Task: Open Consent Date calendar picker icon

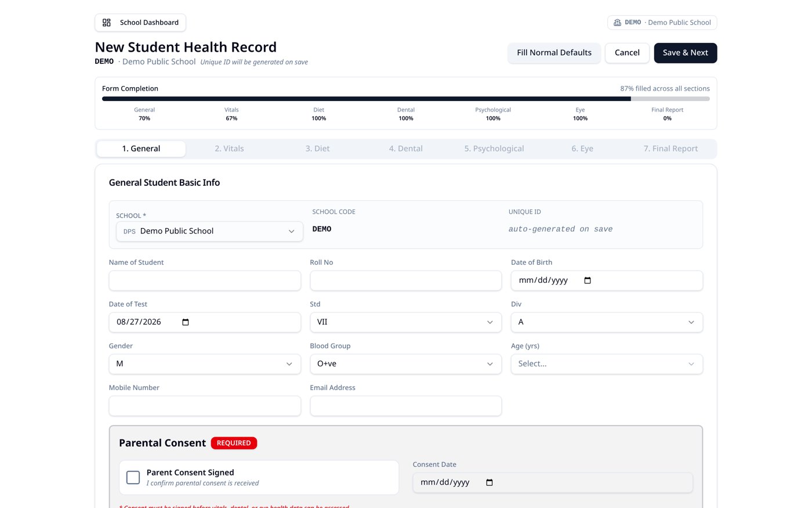Action: pyautogui.click(x=490, y=482)
